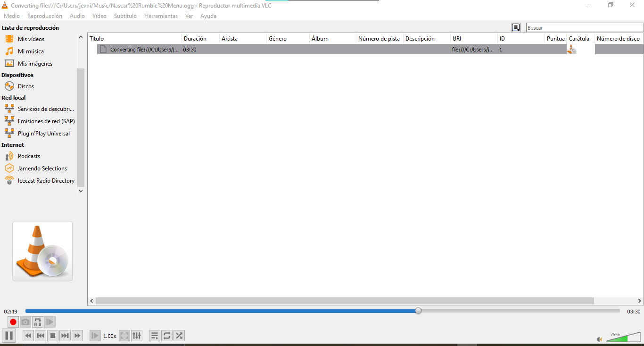Go to previous media in playlist
This screenshot has height=346, width=644.
(x=41, y=336)
